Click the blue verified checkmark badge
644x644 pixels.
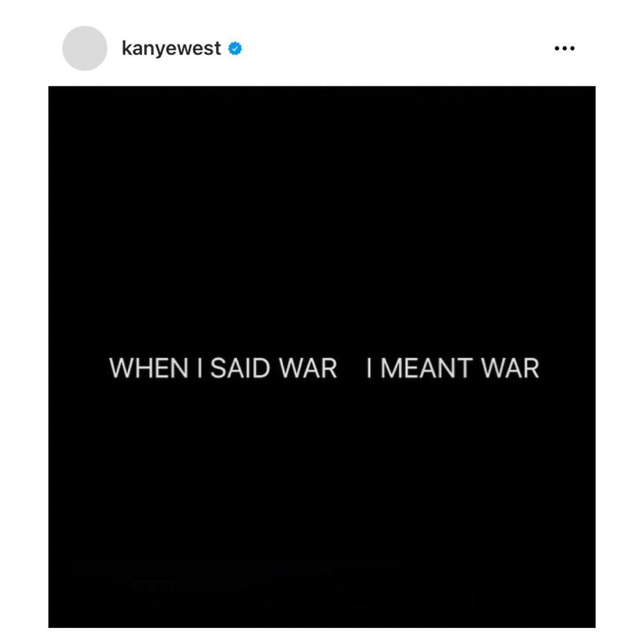click(235, 48)
